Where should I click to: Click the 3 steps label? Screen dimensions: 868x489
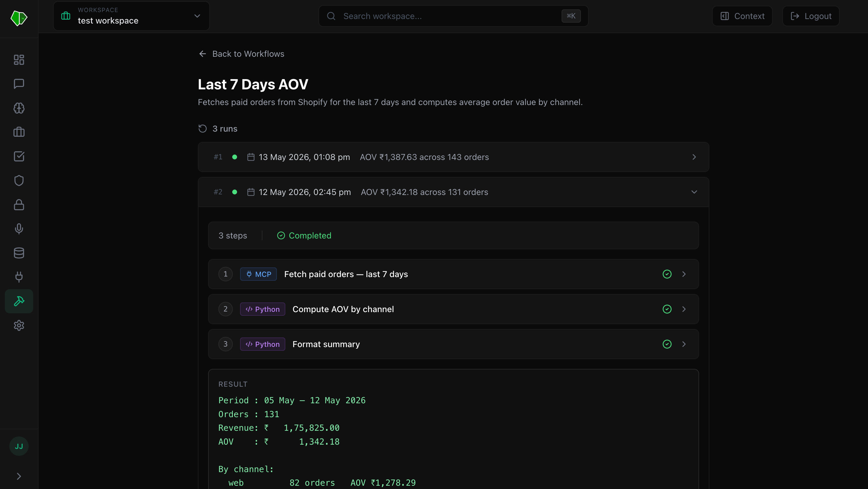[x=233, y=235]
